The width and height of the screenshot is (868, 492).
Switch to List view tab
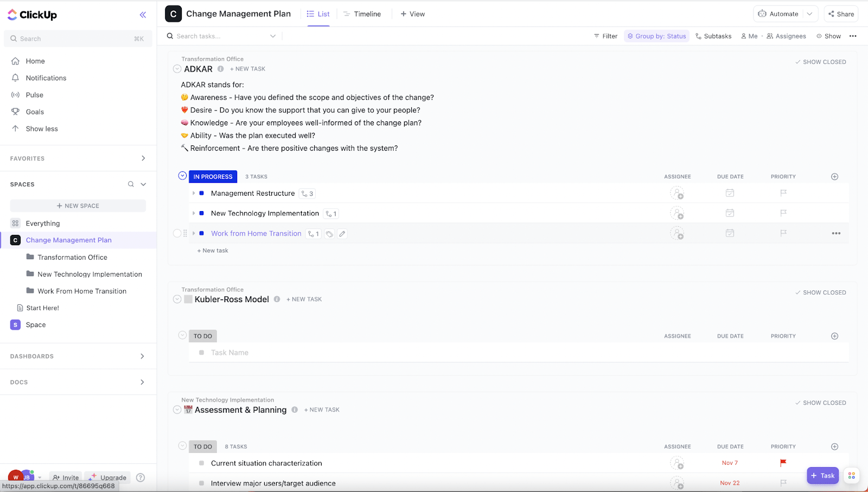318,14
